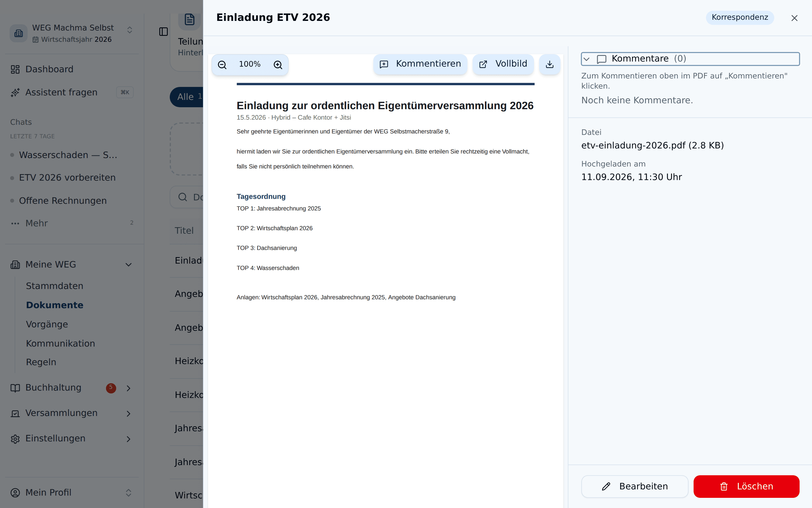Viewport: 812px width, 508px height.
Task: Open Regeln
Action: (41, 362)
